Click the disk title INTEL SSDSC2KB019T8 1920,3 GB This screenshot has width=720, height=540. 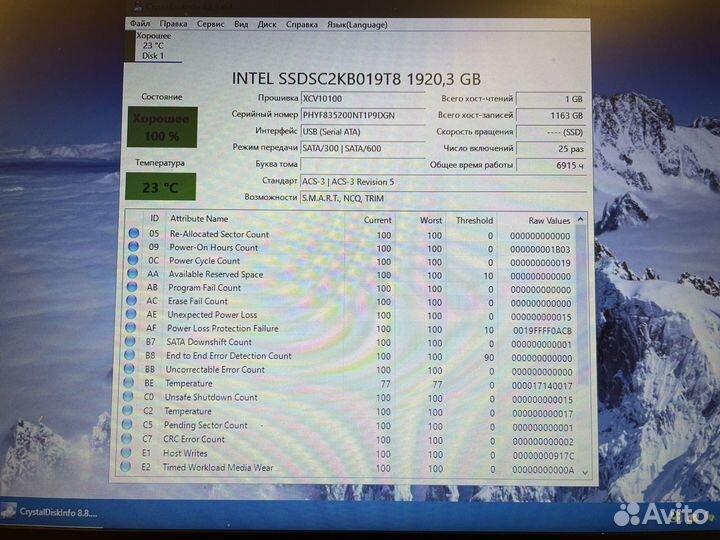pyautogui.click(x=356, y=79)
